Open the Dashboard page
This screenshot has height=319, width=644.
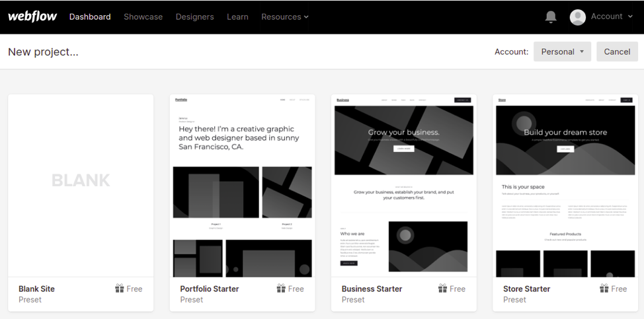pyautogui.click(x=90, y=17)
